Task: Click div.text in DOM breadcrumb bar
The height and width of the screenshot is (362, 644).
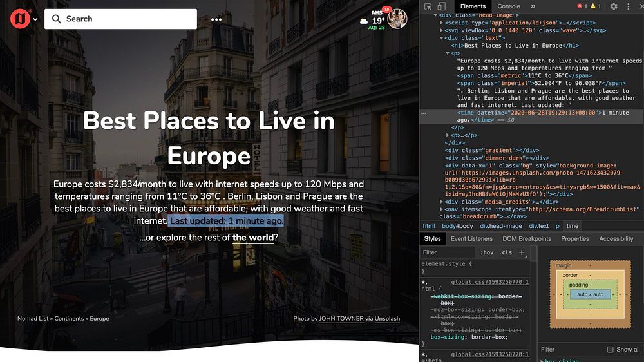Action: (x=538, y=226)
